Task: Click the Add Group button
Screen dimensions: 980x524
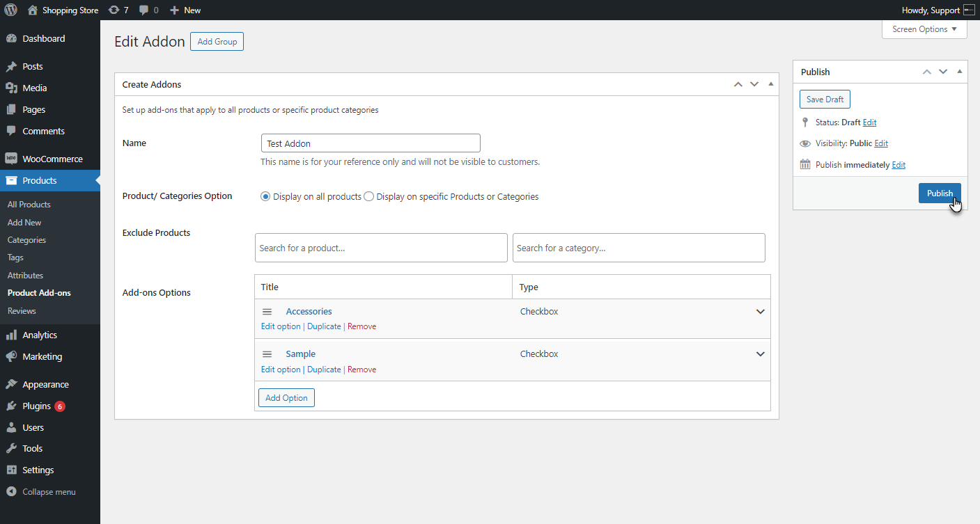Action: tap(217, 42)
